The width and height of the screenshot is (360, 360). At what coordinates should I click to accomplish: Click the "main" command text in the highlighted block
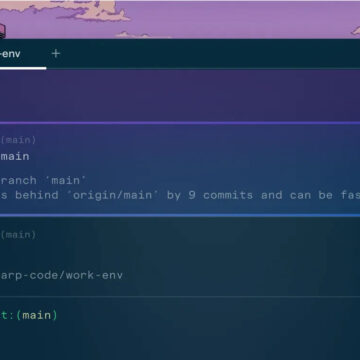15,156
